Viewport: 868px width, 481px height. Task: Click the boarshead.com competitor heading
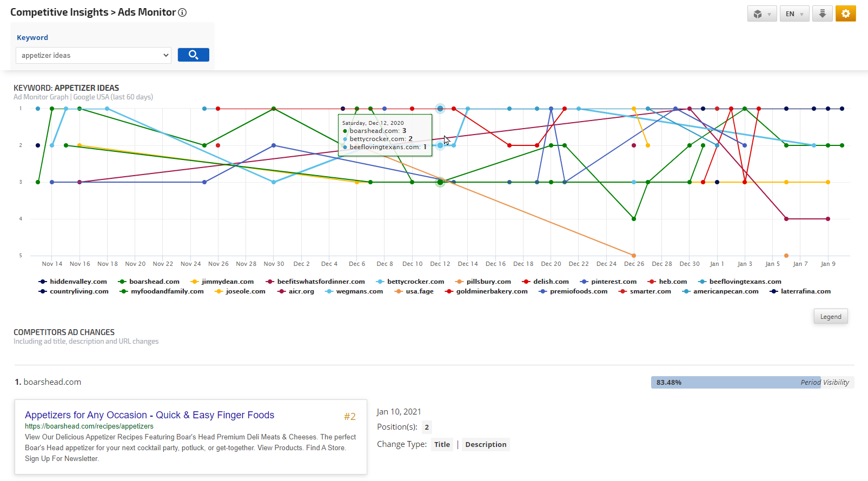(x=52, y=382)
